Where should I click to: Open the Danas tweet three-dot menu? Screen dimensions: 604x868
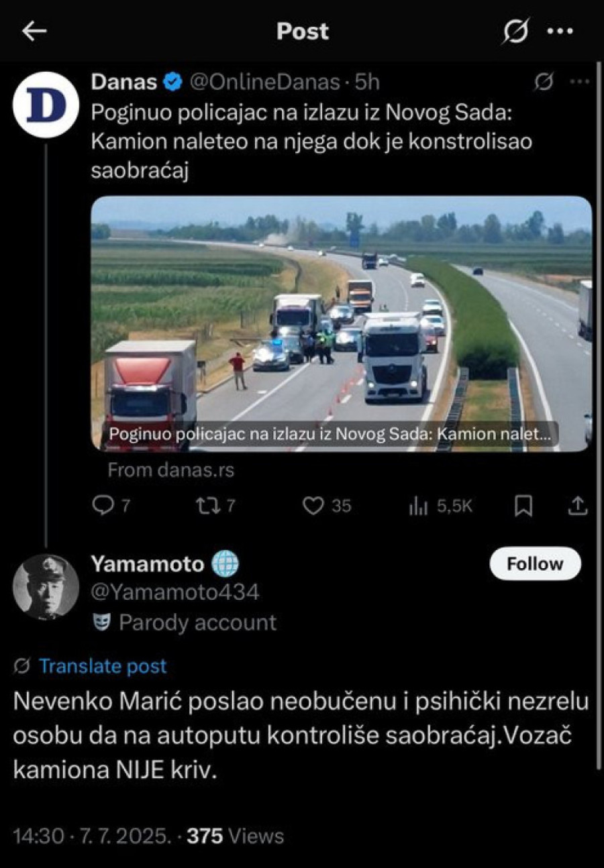point(578,82)
